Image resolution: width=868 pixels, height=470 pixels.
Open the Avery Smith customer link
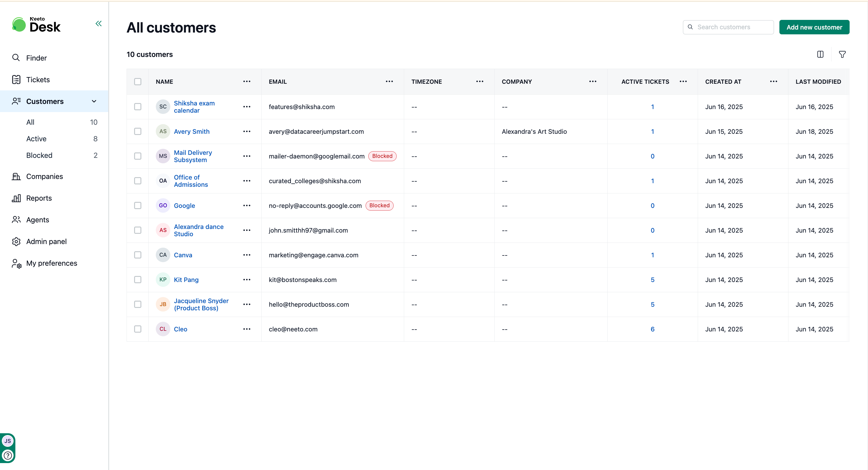(191, 132)
